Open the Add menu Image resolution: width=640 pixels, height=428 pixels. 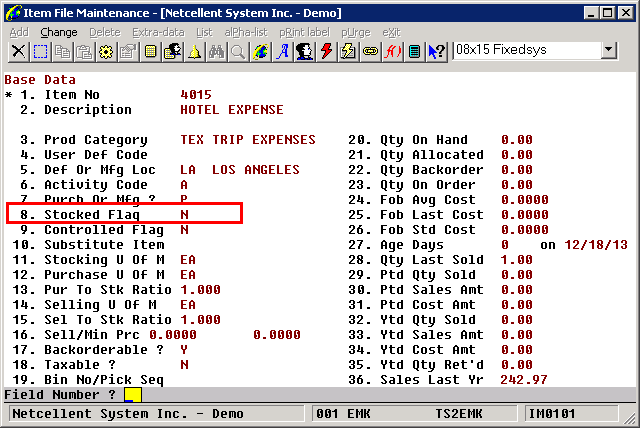click(19, 32)
